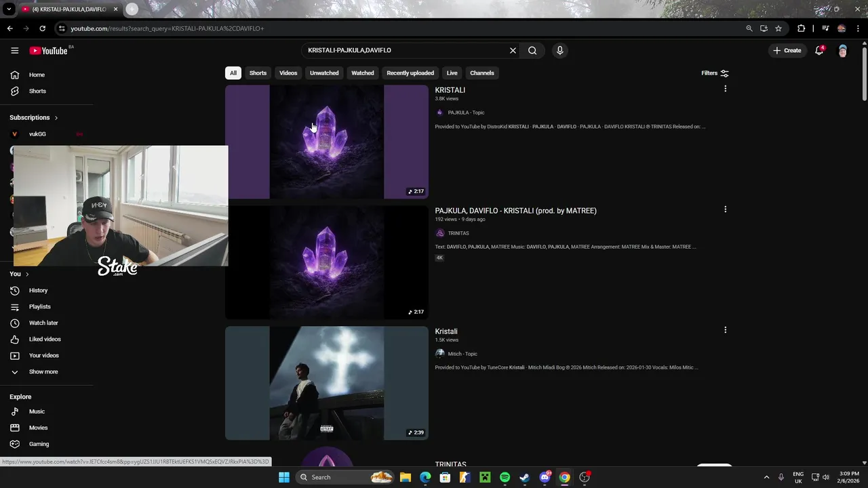Image resolution: width=868 pixels, height=488 pixels.
Task: Open the TRINITAS channel on the second result
Action: 458,233
